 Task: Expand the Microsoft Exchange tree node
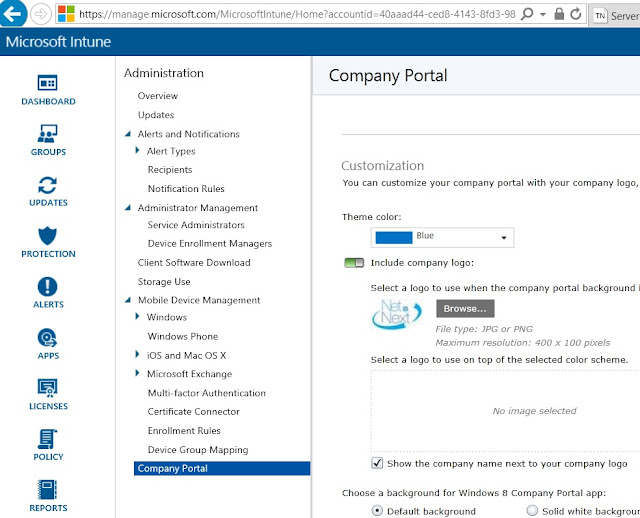(138, 374)
